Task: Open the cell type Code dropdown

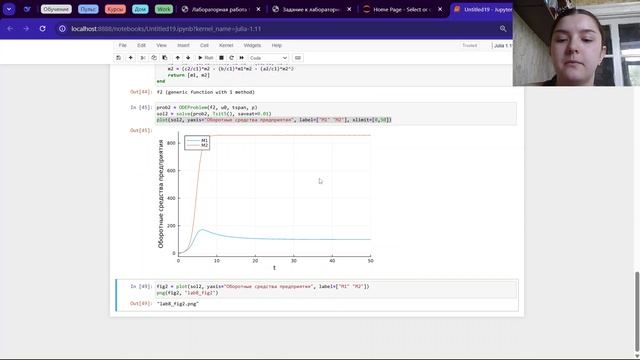Action: pos(268,58)
